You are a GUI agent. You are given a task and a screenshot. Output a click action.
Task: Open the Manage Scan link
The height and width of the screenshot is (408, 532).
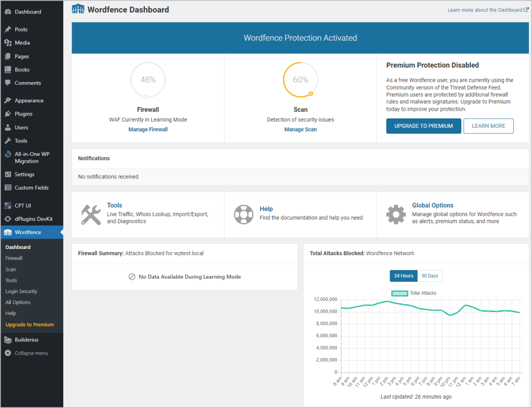tap(300, 129)
